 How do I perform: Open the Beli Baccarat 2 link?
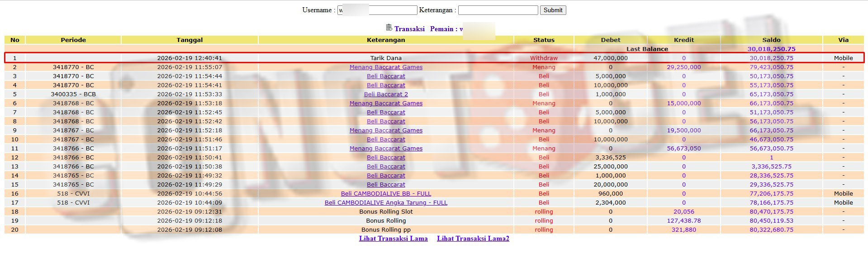386,94
